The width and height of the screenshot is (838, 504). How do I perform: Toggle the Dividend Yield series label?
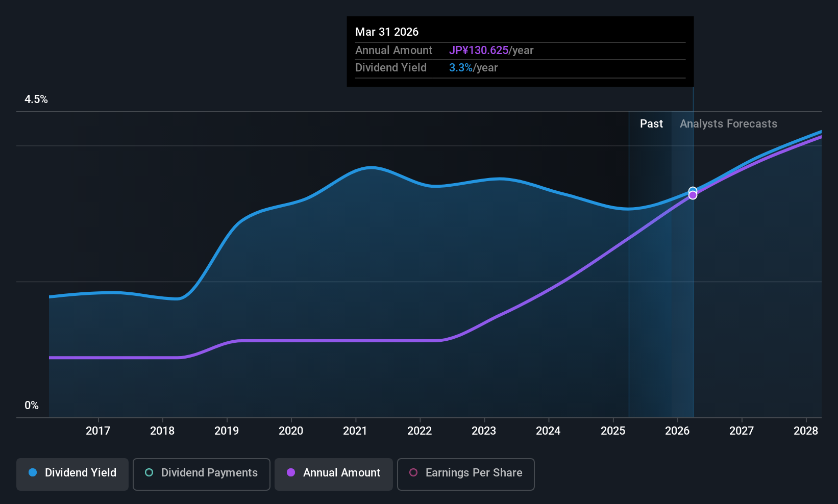[81, 473]
